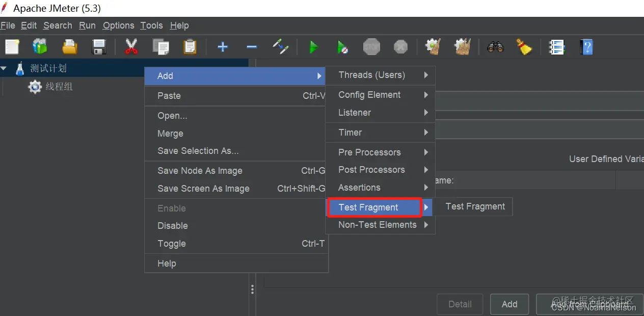Choose Open... in the context menu
Screen dimensions: 644x316
[236, 116]
